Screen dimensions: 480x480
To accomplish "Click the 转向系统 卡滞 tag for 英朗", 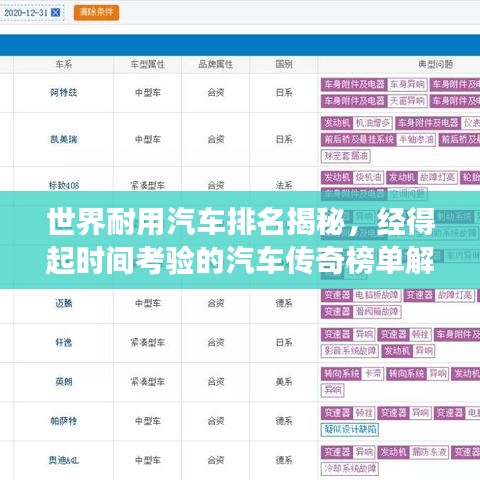I will click(352, 374).
